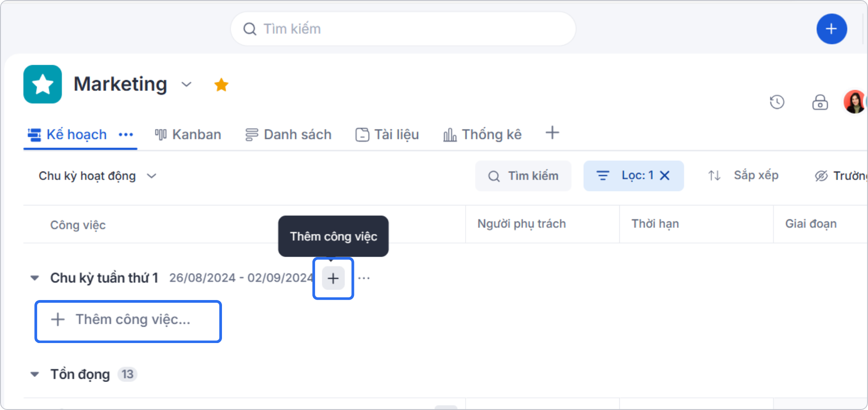Viewport: 868px width, 410px height.
Task: Open more options next to Kế hoạch tab
Action: (126, 134)
